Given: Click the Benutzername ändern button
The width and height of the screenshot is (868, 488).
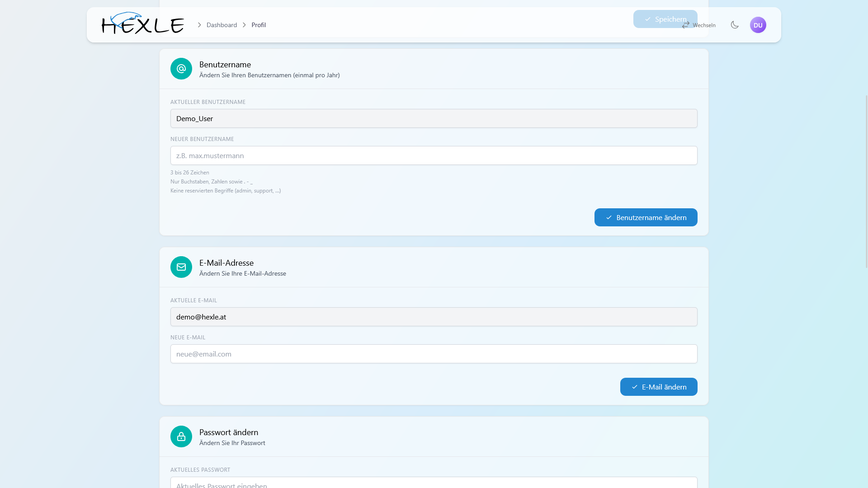Looking at the screenshot, I should pyautogui.click(x=646, y=217).
